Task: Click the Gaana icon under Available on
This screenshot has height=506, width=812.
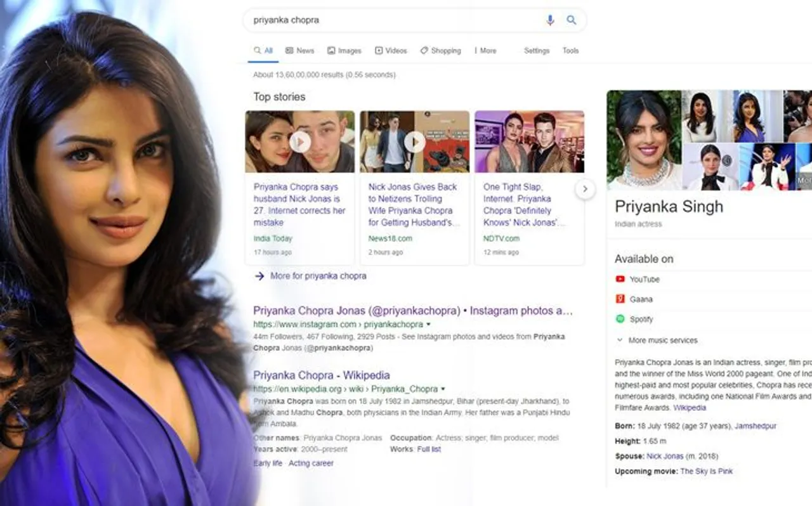Action: point(620,299)
